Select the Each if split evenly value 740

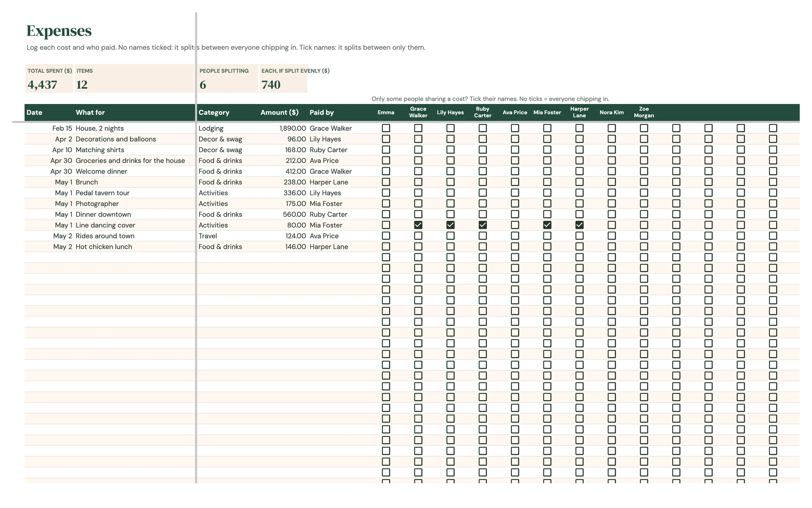[271, 85]
